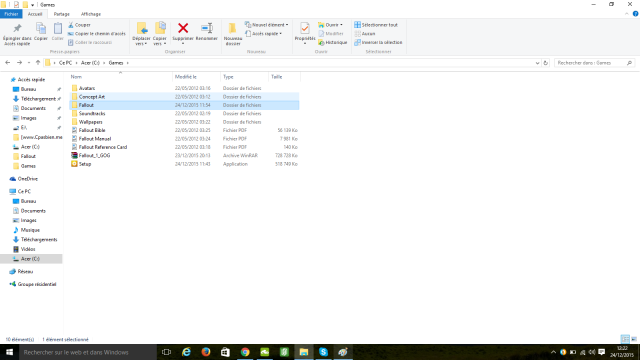The height and width of the screenshot is (360, 640).
Task: Switch to the Partage ribbon tab
Action: (x=62, y=14)
